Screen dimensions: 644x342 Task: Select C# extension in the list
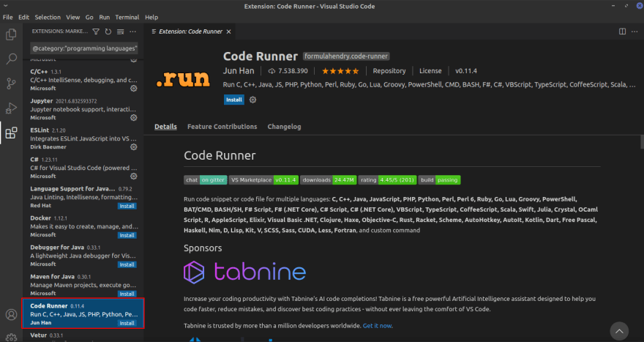83,167
